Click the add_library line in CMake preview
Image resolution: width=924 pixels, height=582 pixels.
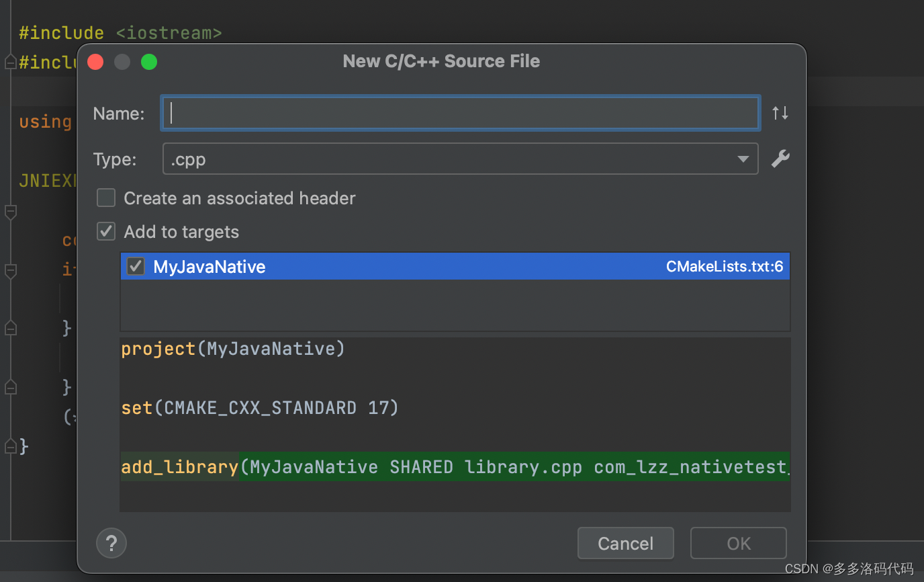(455, 467)
